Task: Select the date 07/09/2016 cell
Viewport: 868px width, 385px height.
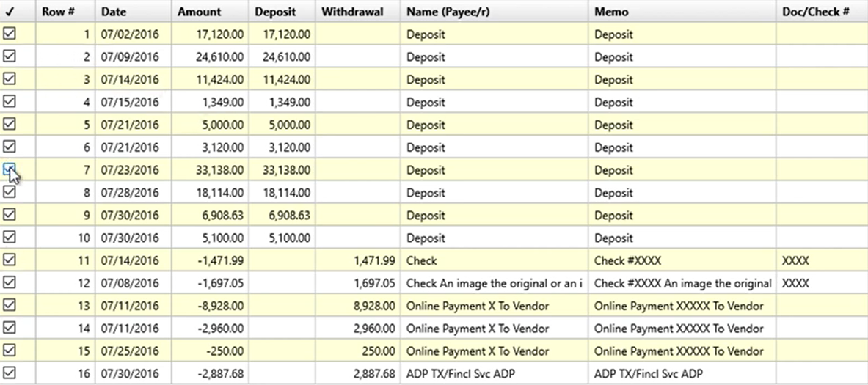Action: point(134,57)
